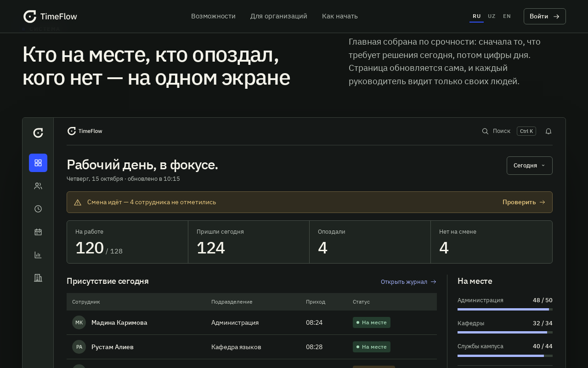Click the warning triangle icon in the alert banner

click(x=78, y=202)
